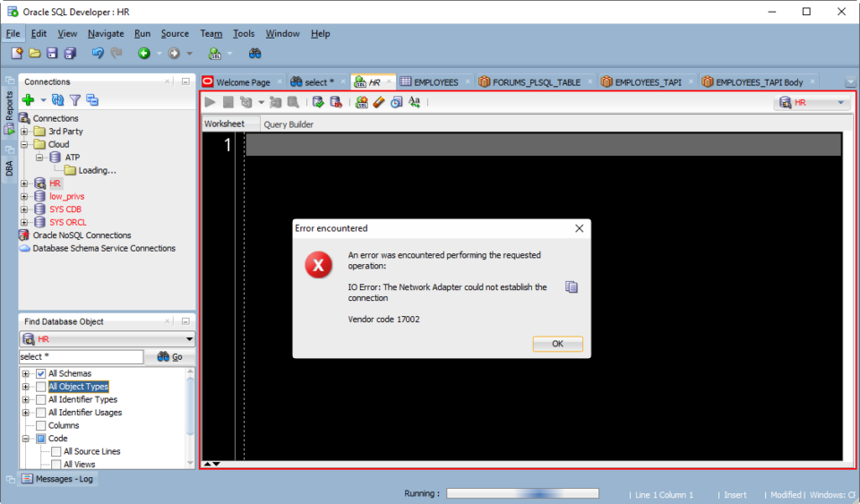Enable the All Identifier Usages checkbox
Viewport: 860px width, 504px height.
[40, 413]
